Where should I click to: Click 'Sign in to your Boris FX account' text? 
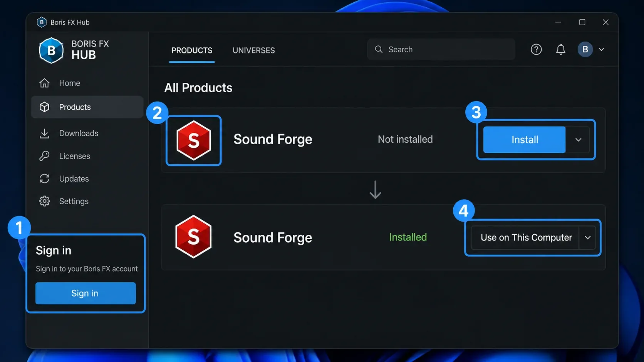pos(87,269)
